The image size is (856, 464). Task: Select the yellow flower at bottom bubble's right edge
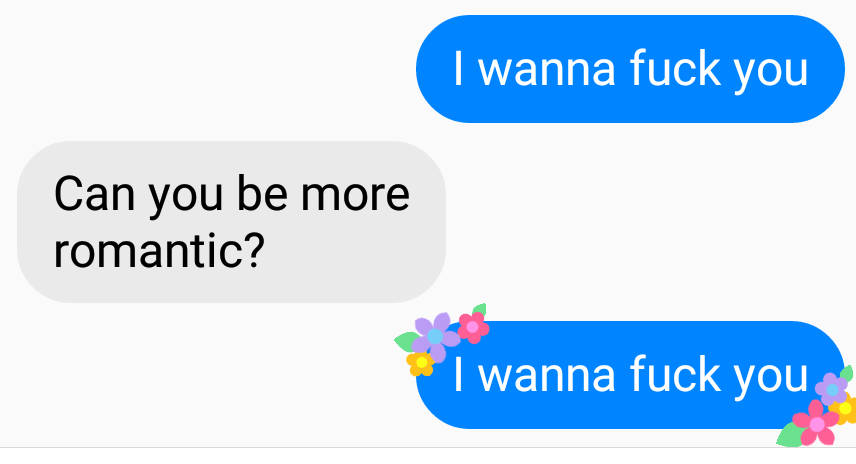coord(845,408)
